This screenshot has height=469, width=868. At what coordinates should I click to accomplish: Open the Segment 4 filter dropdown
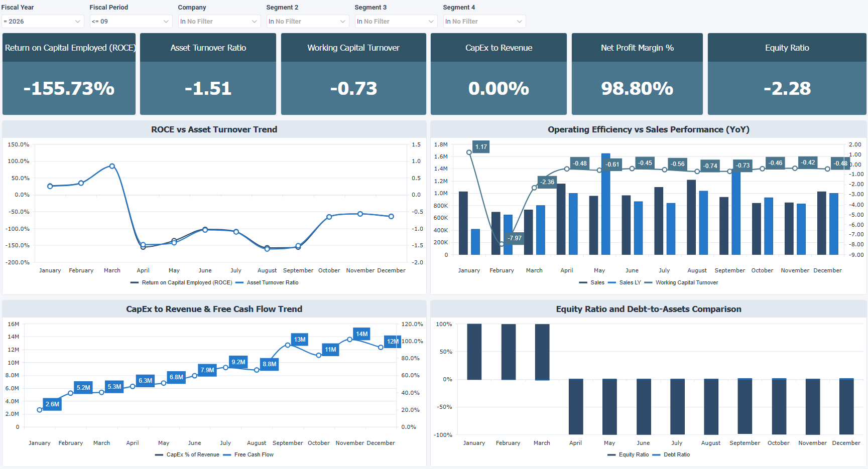coord(484,22)
